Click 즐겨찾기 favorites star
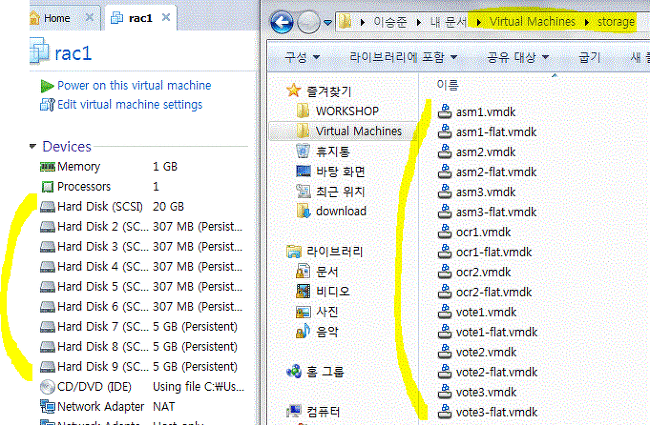The image size is (650, 425). [293, 90]
